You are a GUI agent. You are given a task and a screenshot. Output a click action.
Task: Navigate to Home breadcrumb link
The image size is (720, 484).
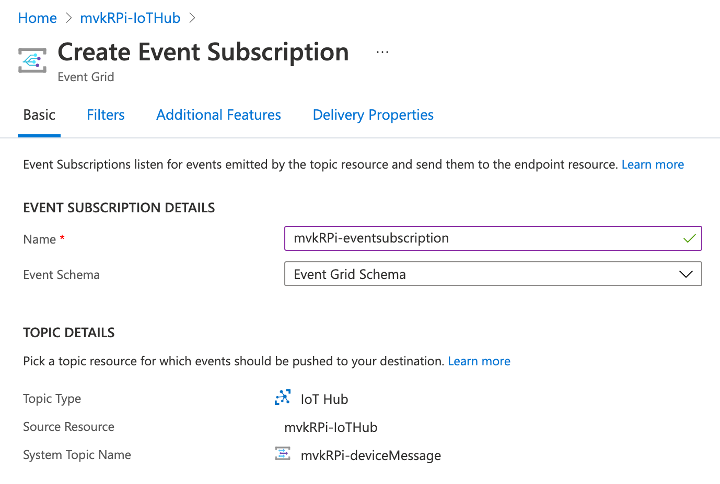(x=37, y=18)
